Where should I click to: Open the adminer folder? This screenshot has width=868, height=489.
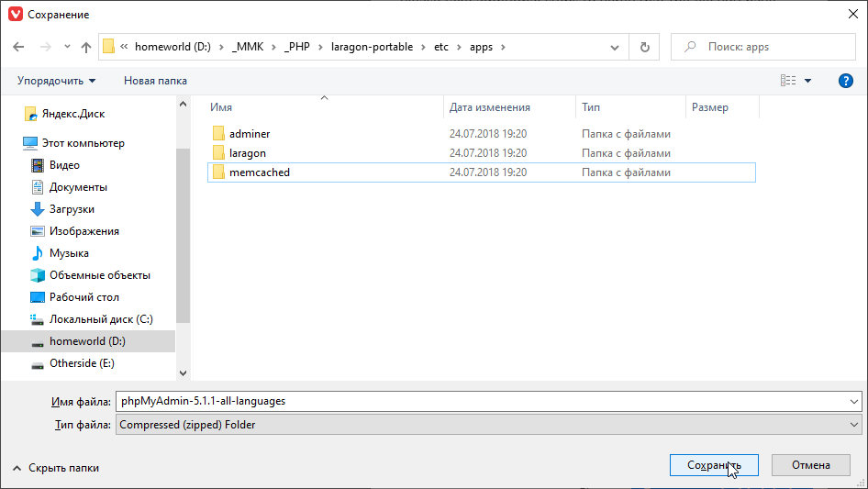(x=249, y=134)
